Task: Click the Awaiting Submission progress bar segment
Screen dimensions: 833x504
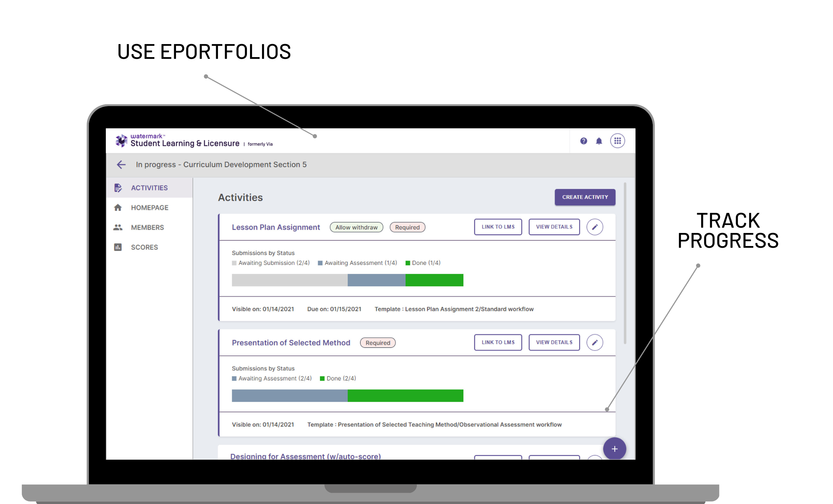Action: tap(288, 279)
